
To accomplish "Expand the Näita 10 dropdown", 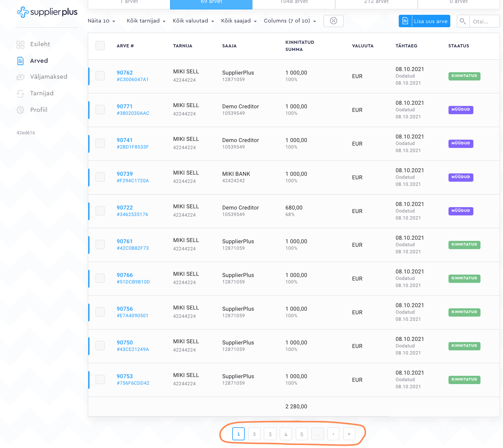I will point(101,21).
